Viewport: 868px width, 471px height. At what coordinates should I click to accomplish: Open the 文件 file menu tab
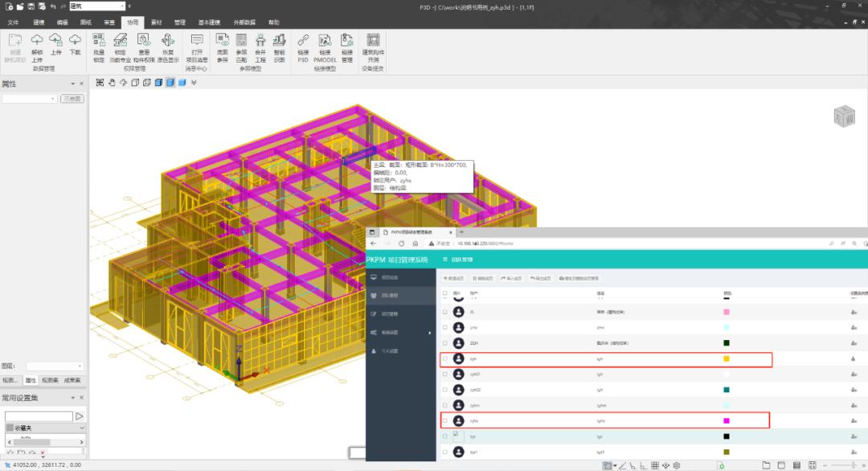(13, 23)
